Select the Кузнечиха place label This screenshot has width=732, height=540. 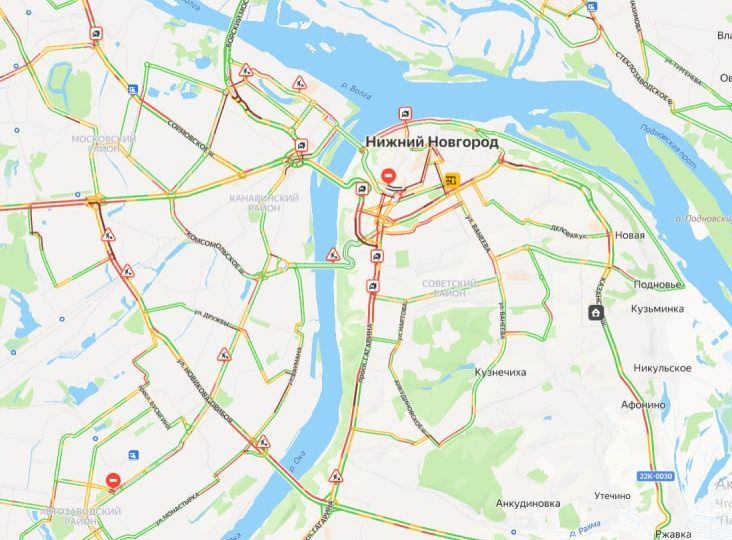pyautogui.click(x=500, y=372)
